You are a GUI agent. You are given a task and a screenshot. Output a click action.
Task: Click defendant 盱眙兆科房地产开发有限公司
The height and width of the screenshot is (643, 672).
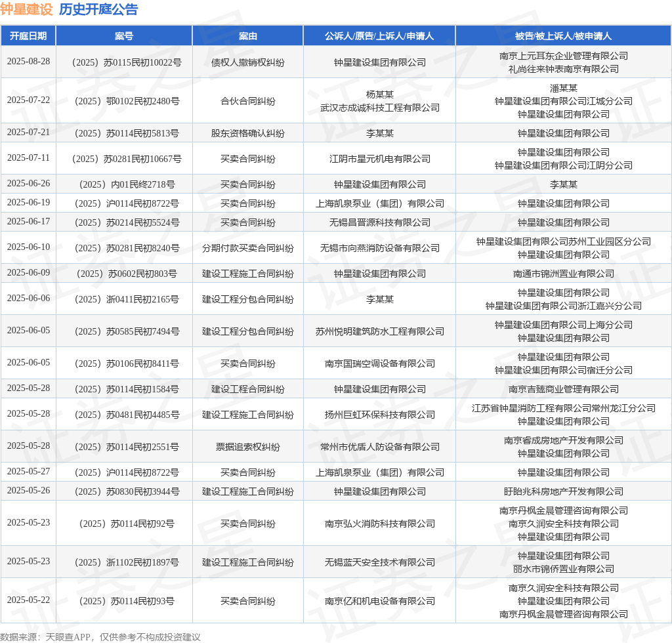pyautogui.click(x=563, y=492)
